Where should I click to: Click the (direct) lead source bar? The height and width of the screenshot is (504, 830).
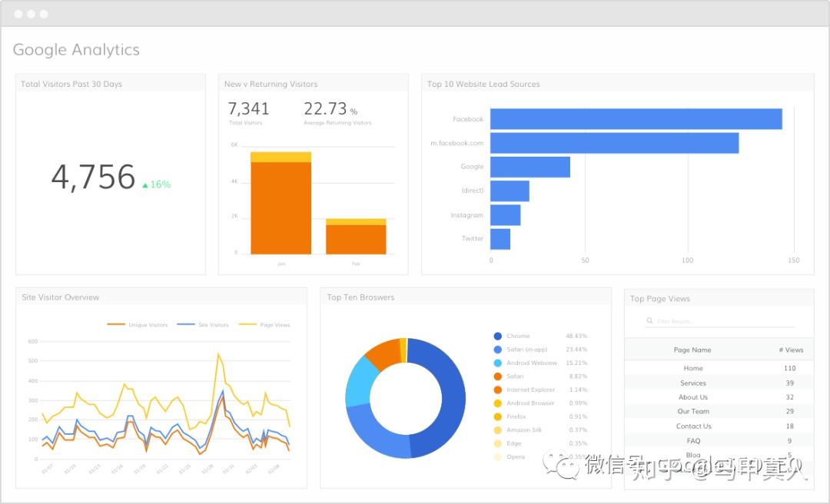(510, 191)
